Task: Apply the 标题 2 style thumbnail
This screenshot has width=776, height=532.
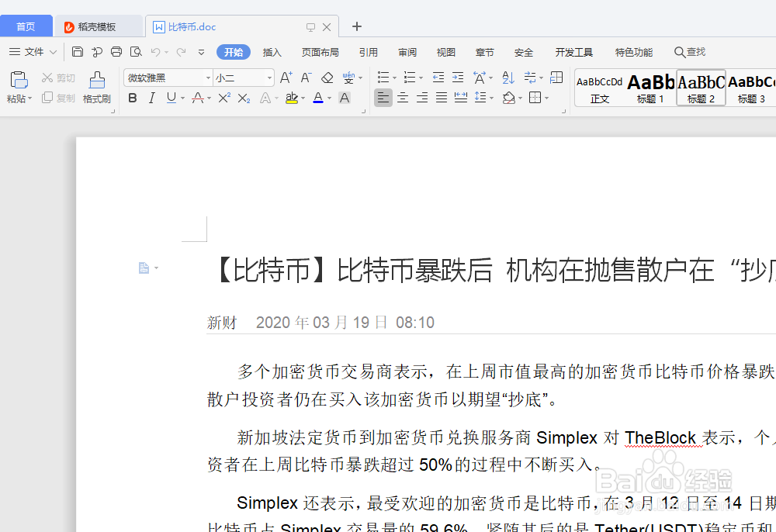Action: pos(701,88)
